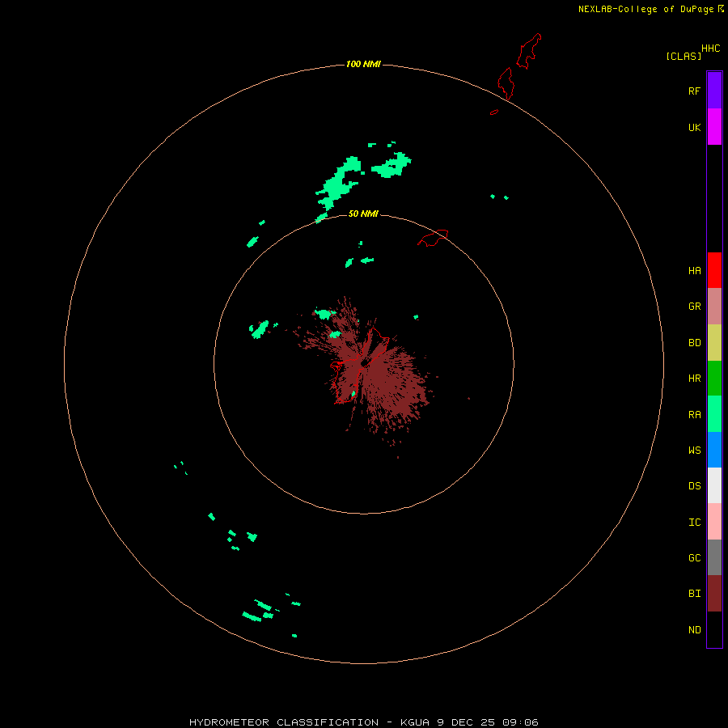Click the 50 NMI range ring label

pos(363,214)
